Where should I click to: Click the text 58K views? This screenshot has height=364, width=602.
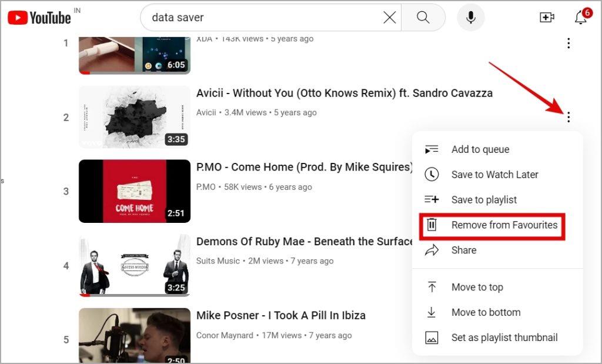(243, 187)
